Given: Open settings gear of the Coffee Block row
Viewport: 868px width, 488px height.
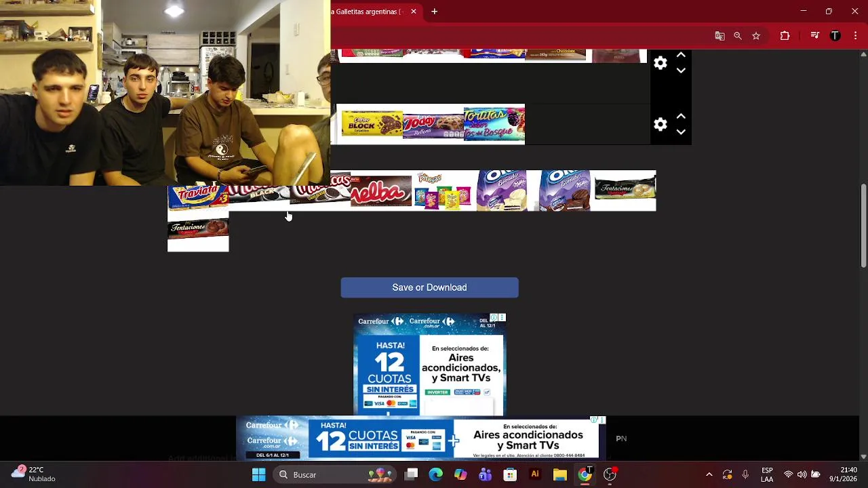Looking at the screenshot, I should coord(660,124).
